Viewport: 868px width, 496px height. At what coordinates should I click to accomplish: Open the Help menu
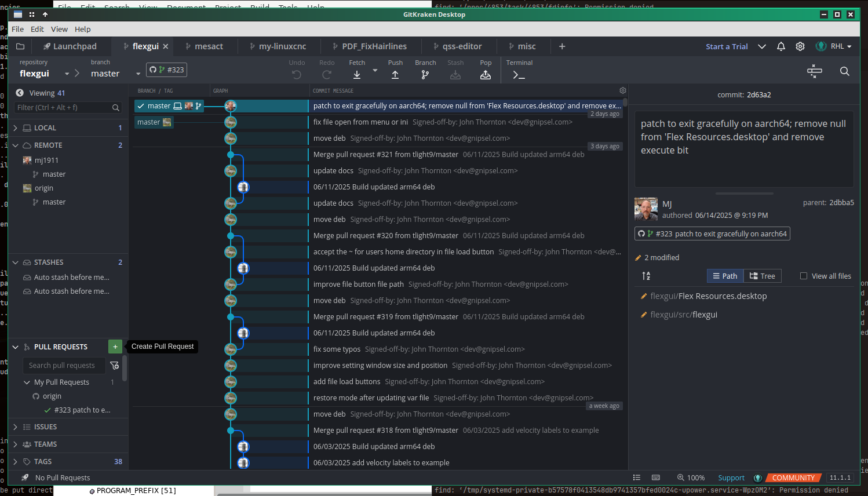pos(83,29)
